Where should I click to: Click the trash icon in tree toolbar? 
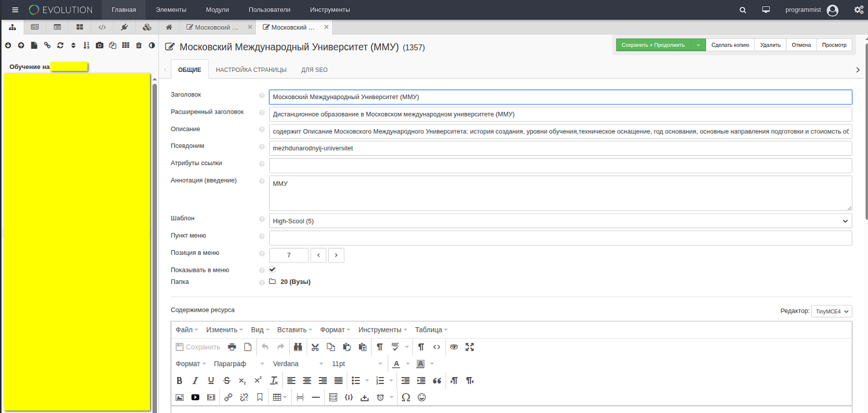[x=139, y=45]
